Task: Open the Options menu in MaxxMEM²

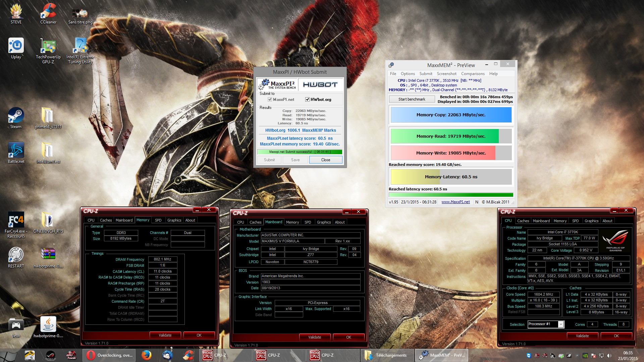Action: tap(408, 74)
